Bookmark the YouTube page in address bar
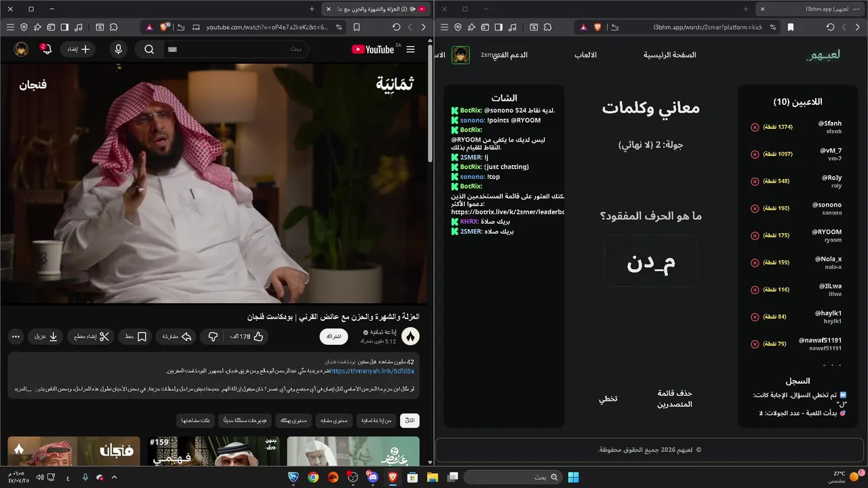Screen dimensions: 868x488 (x=357, y=27)
